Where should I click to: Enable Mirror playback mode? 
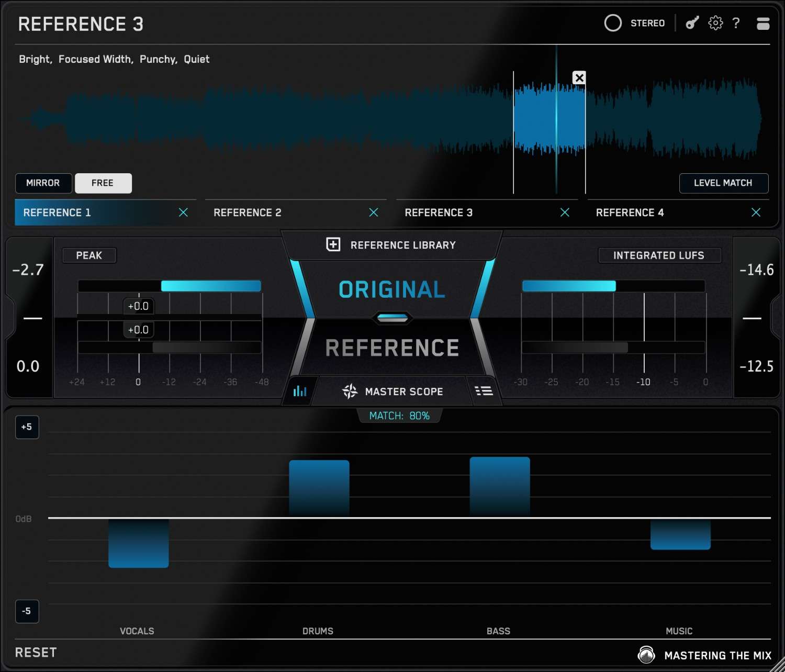(43, 183)
